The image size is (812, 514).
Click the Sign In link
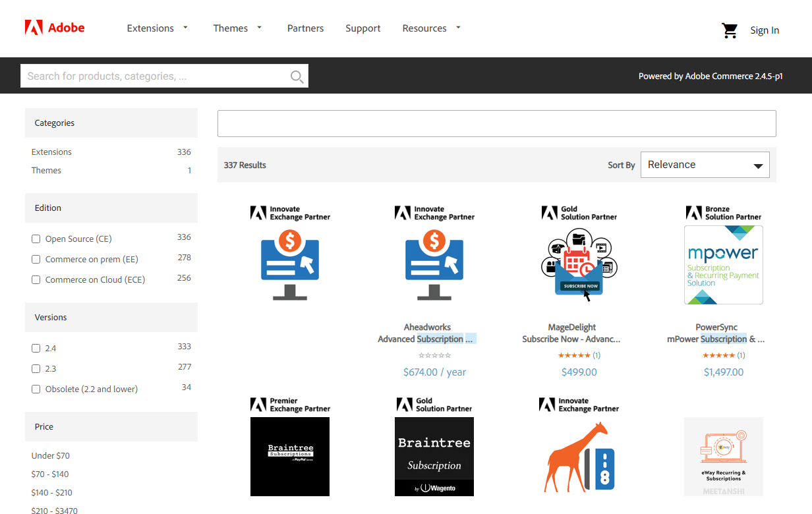tap(765, 30)
